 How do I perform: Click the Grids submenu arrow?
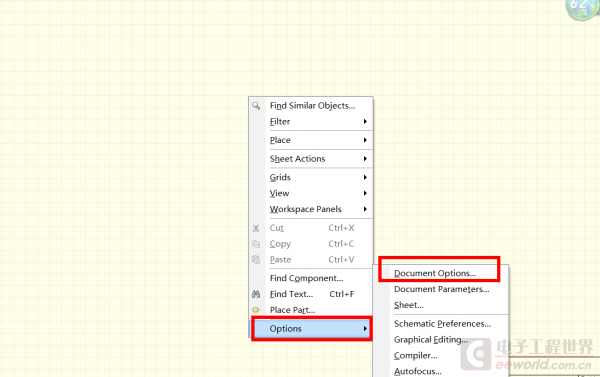(365, 177)
